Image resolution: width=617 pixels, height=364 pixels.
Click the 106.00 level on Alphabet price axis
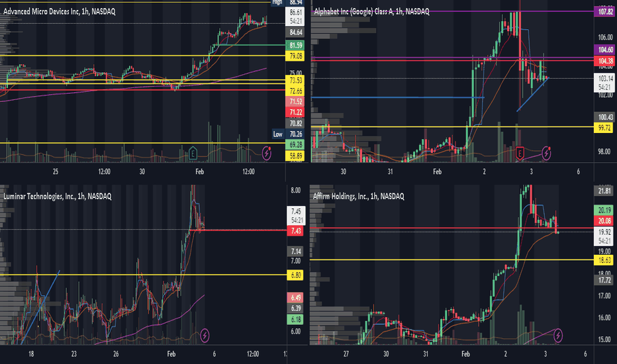605,37
